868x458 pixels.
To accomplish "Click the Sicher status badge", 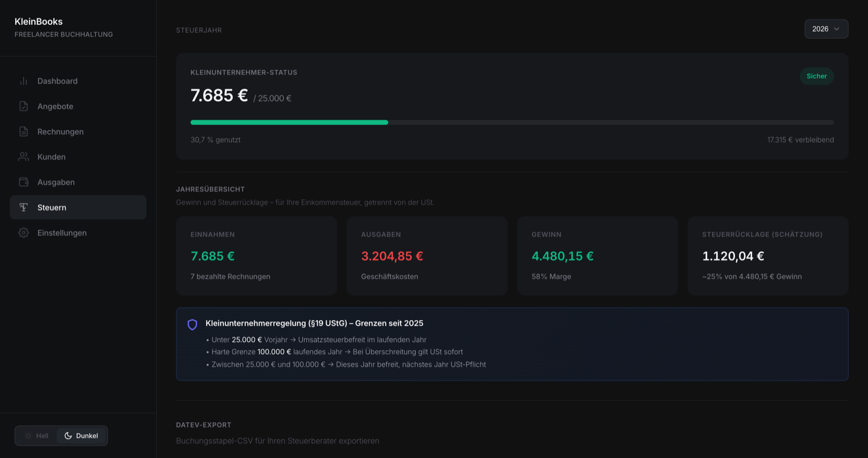I will click(x=816, y=76).
